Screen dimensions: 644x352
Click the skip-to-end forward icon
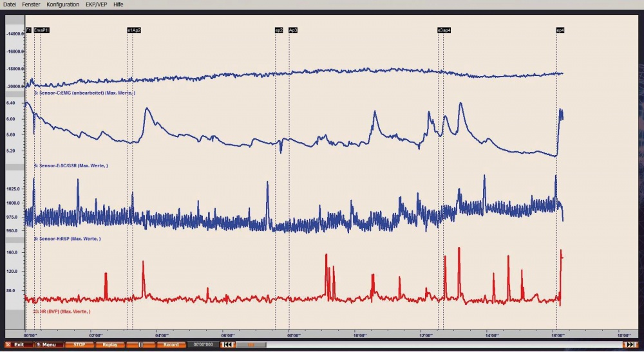[x=630, y=345]
